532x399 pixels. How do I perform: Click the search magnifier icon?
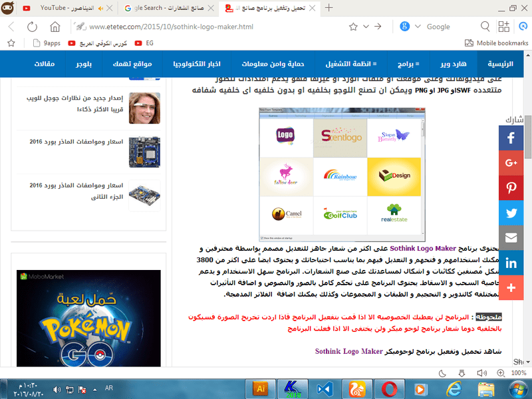pos(485,27)
